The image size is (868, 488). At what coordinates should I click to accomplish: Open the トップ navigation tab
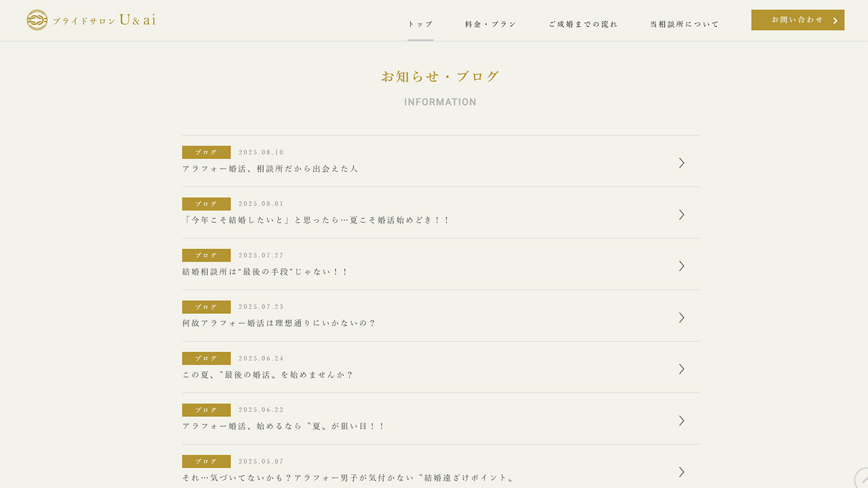point(420,24)
